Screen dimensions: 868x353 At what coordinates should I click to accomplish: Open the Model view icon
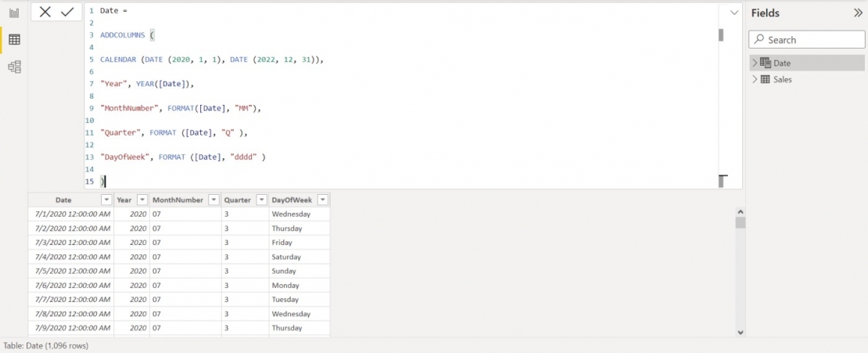pyautogui.click(x=14, y=67)
